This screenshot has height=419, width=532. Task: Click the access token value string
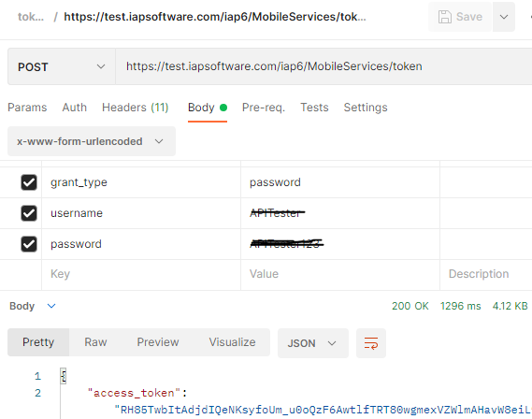point(323,410)
